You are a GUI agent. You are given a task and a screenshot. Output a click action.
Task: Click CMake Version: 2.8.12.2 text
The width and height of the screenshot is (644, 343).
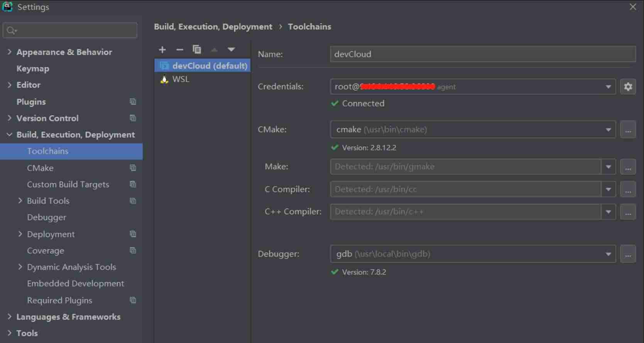(369, 148)
